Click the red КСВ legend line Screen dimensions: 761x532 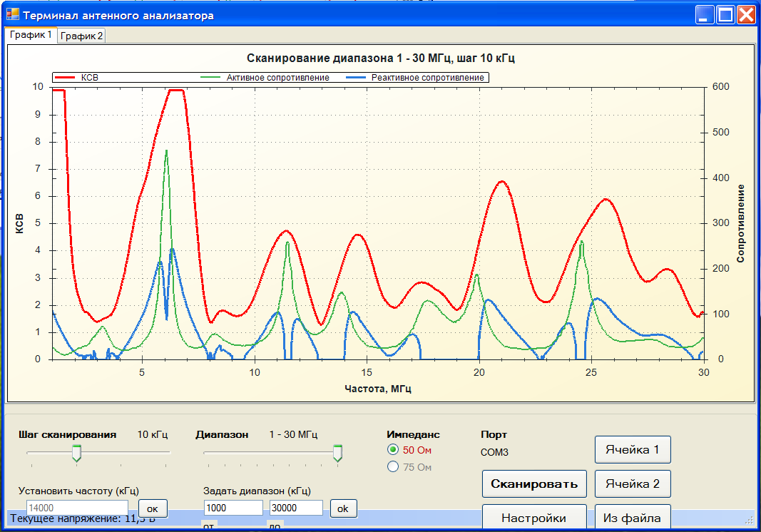coord(65,78)
